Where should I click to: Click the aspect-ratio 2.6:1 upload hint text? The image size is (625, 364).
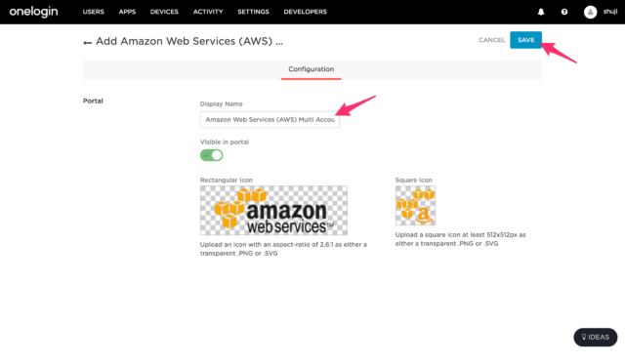pyautogui.click(x=283, y=249)
